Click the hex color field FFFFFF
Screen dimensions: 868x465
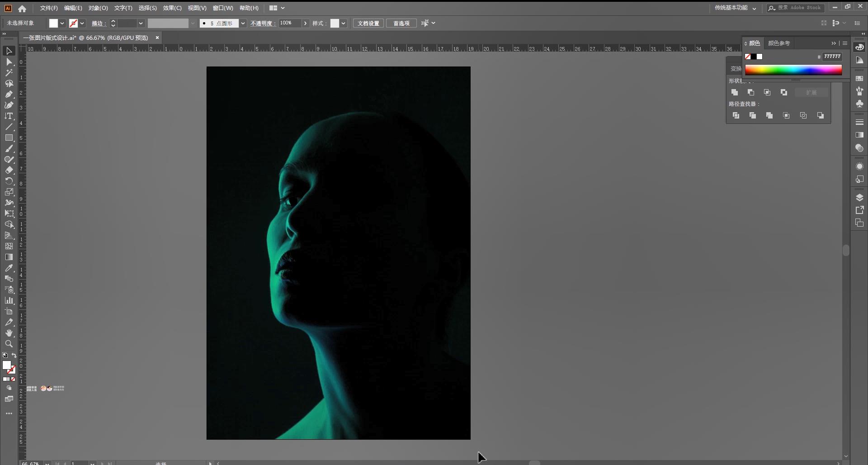click(x=832, y=57)
